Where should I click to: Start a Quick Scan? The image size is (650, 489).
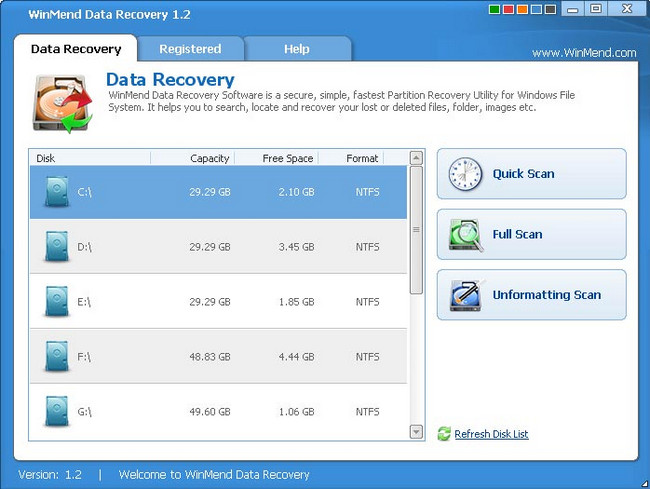coord(531,174)
